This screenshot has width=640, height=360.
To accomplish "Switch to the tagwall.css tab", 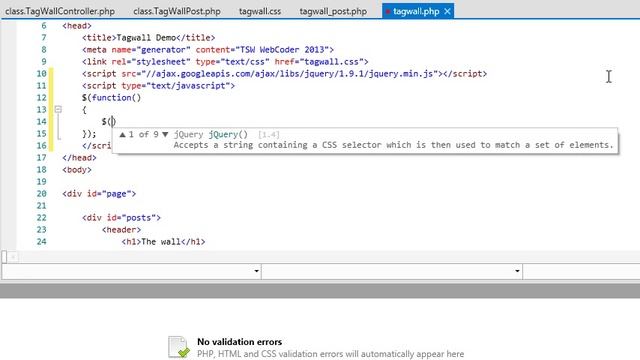I will click(260, 11).
